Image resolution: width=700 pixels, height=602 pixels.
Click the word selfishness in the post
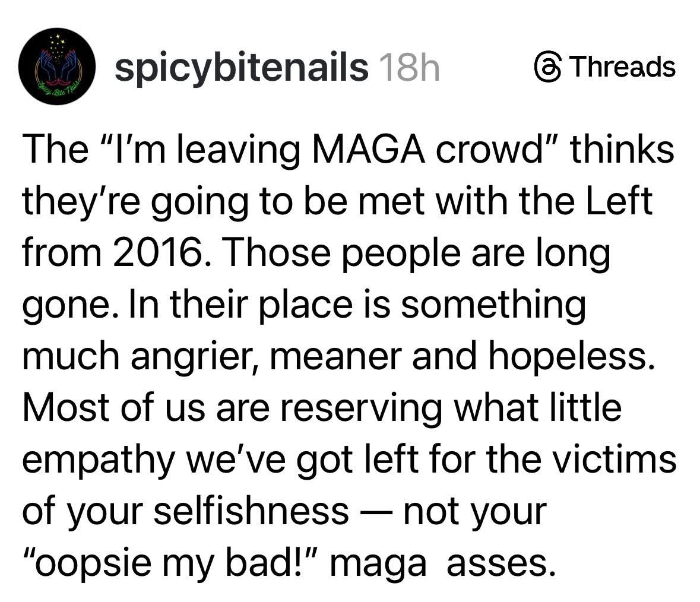pos(251,511)
